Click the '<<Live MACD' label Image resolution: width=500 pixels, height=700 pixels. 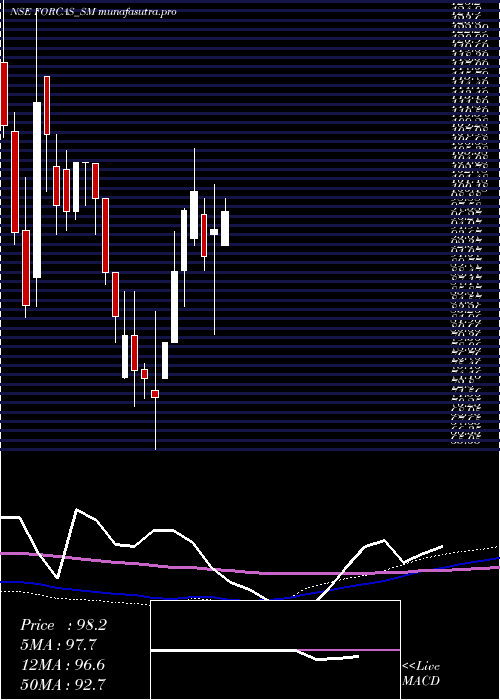[421, 674]
